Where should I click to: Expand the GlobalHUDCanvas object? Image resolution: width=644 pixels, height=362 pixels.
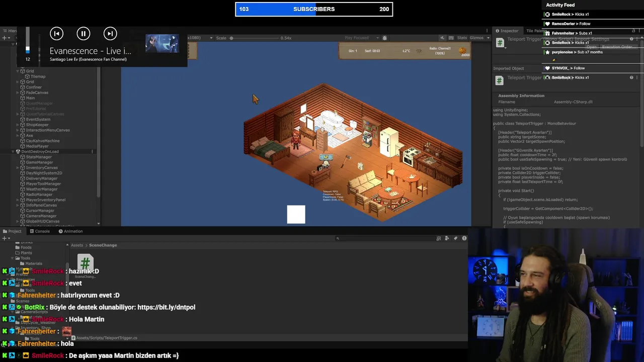point(18,221)
